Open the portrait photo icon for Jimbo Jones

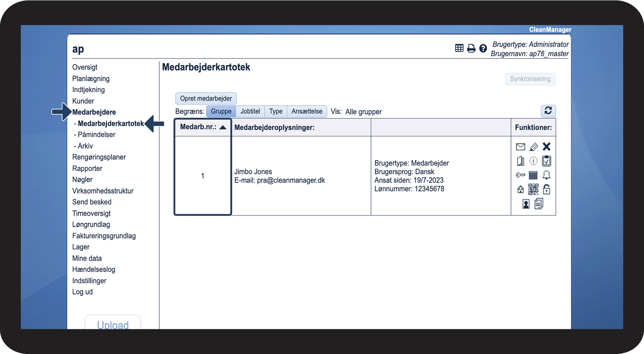click(x=526, y=204)
